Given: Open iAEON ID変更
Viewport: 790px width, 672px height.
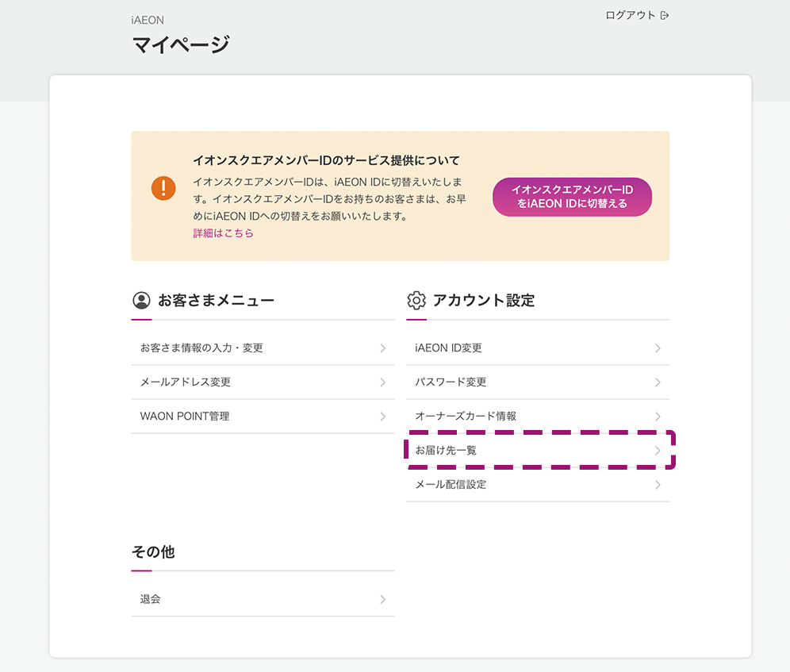Looking at the screenshot, I should tap(538, 348).
